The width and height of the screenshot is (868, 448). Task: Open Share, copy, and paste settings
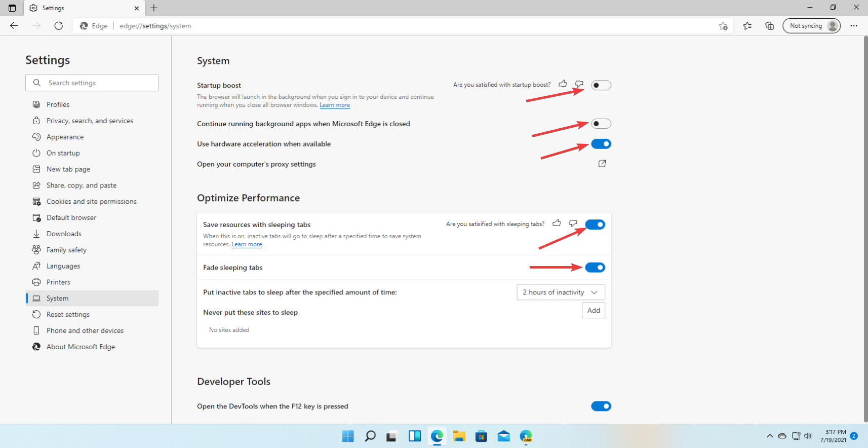click(x=92, y=185)
